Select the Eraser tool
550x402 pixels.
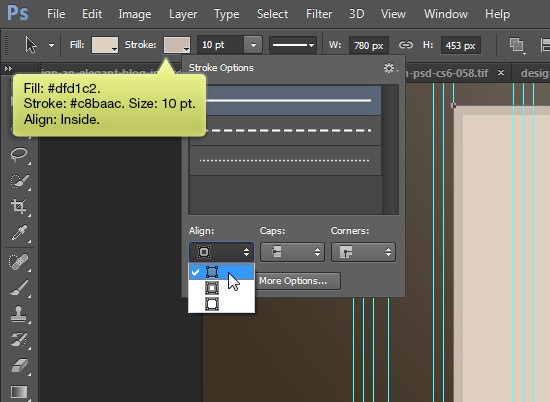point(19,365)
